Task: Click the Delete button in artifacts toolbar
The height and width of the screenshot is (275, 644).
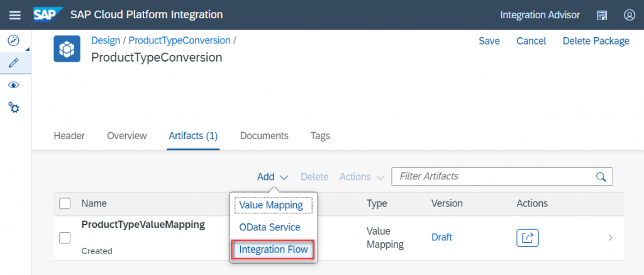Action: click(314, 177)
